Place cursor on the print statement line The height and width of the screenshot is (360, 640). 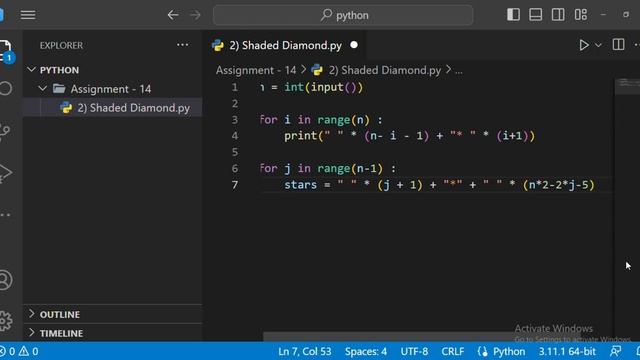[x=409, y=136]
